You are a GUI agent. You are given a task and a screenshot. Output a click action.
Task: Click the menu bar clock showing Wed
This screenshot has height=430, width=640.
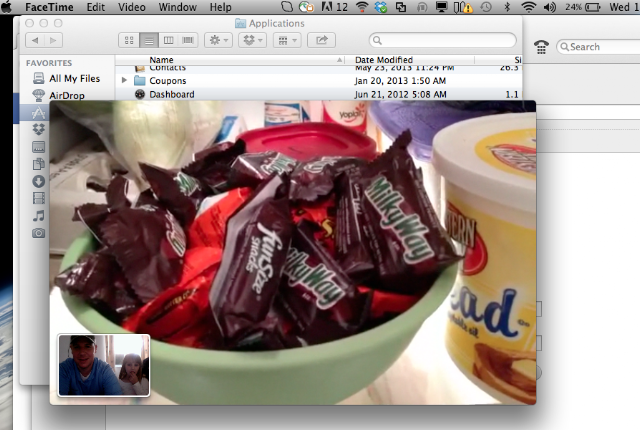coord(624,7)
